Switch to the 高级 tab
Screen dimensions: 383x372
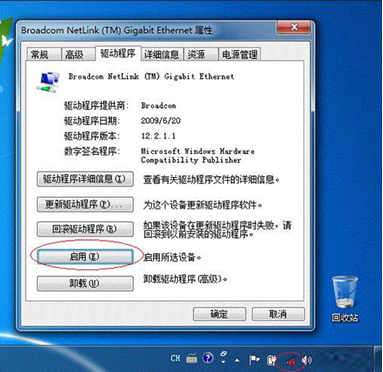(x=78, y=54)
